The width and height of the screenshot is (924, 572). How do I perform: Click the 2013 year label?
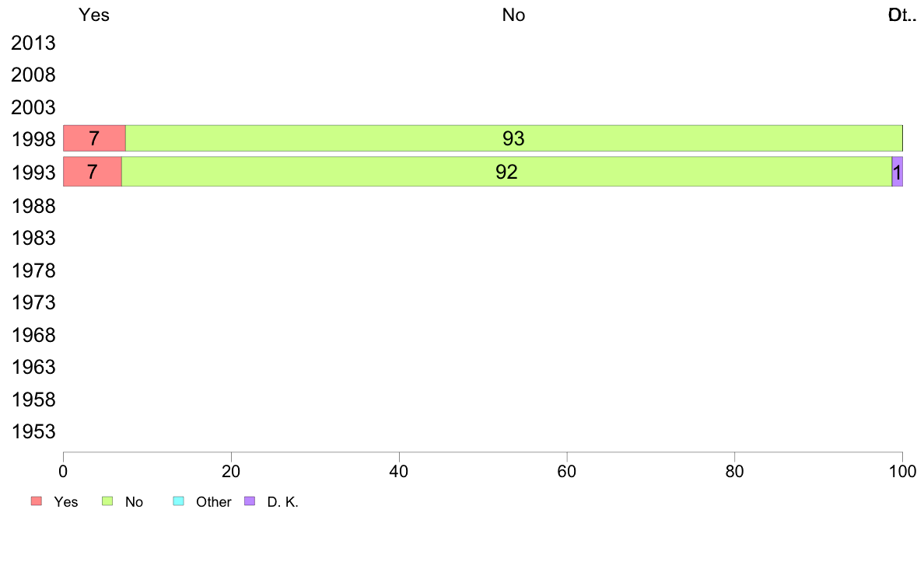tap(33, 44)
